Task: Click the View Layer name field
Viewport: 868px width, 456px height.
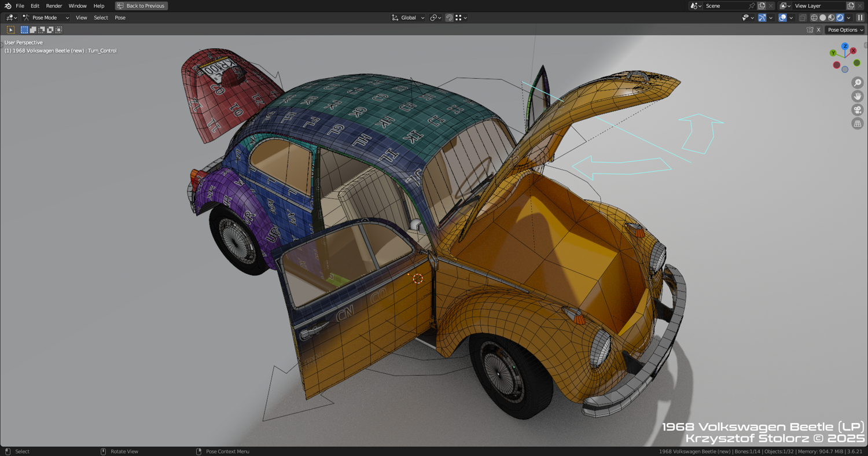Action: point(819,6)
